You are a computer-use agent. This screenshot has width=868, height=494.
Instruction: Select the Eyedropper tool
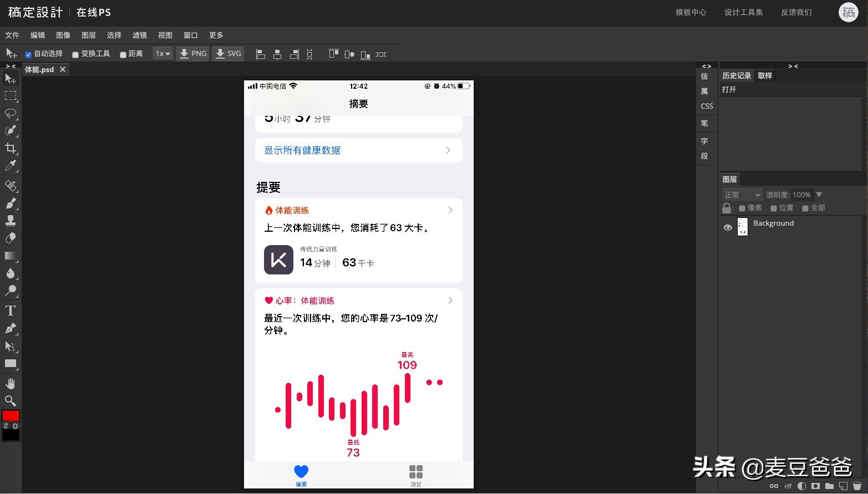[x=11, y=166]
